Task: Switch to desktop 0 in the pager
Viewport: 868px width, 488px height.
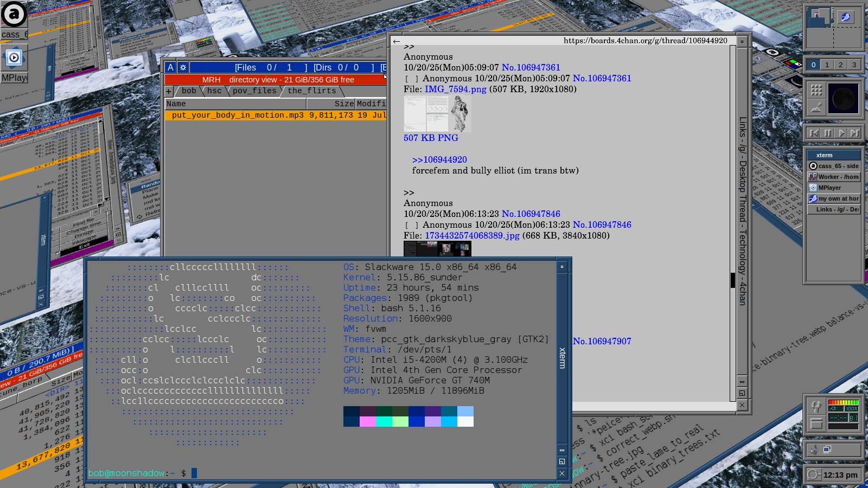Action: pyautogui.click(x=813, y=65)
